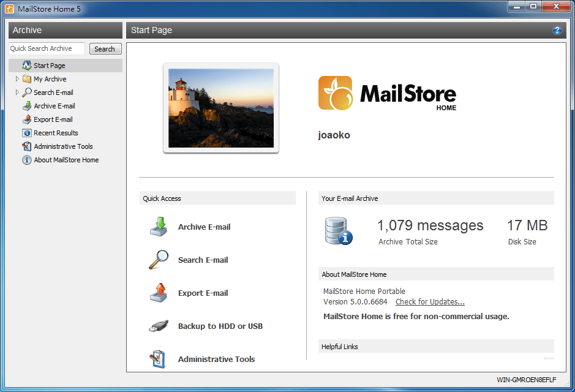The height and width of the screenshot is (392, 575).
Task: Select the Archive E-mail quick access icon
Action: point(157,226)
